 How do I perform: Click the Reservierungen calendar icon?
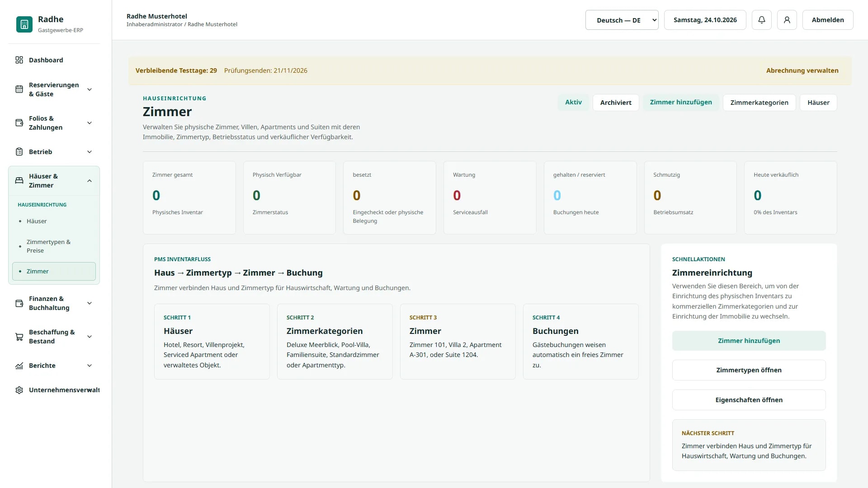[x=19, y=89]
